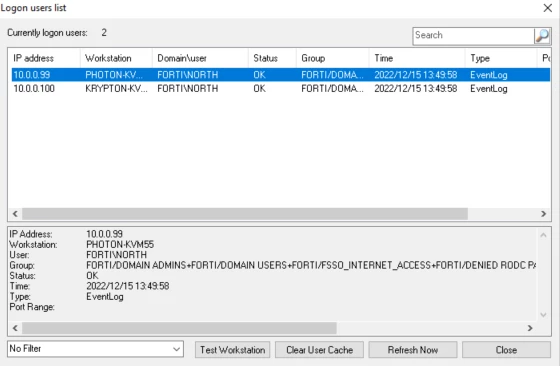
Task: Select the 10.0.0.100 row
Action: tap(281, 89)
